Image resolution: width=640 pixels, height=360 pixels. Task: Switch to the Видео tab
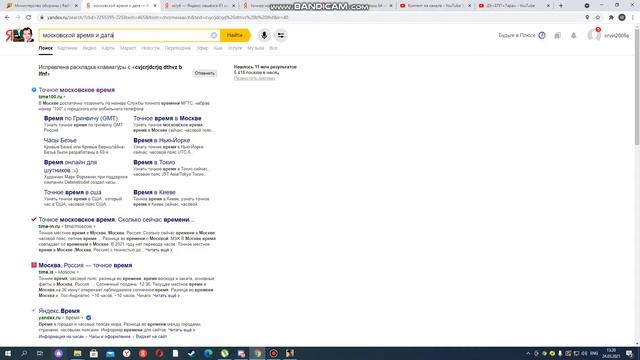(x=89, y=48)
